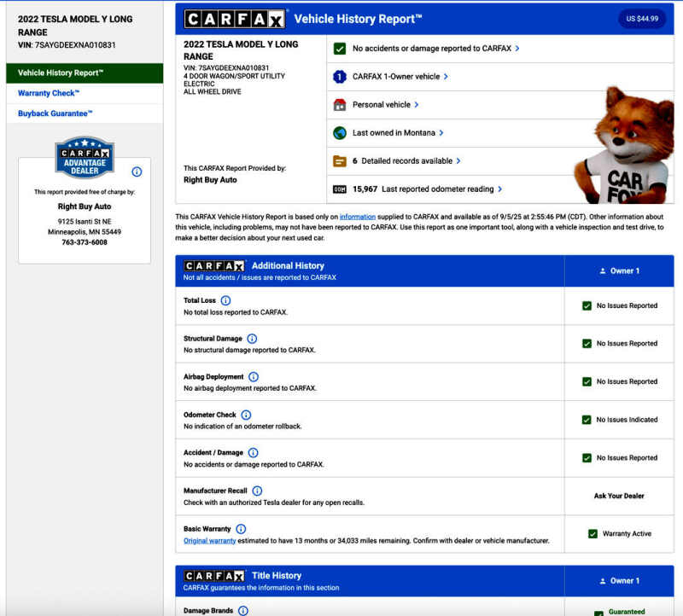This screenshot has width=683, height=616.
Task: Click green checkmark icon for no accidents
Action: 340,49
